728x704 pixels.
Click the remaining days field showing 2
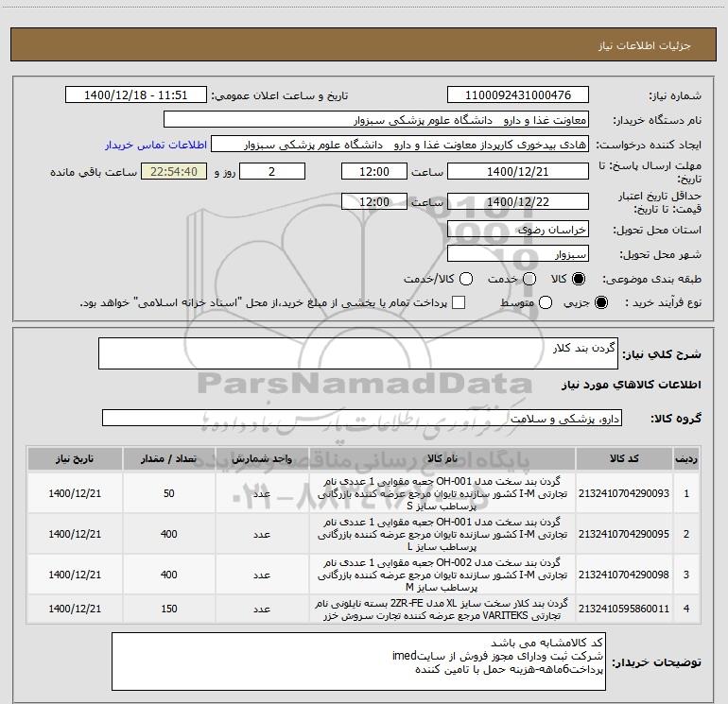click(272, 172)
